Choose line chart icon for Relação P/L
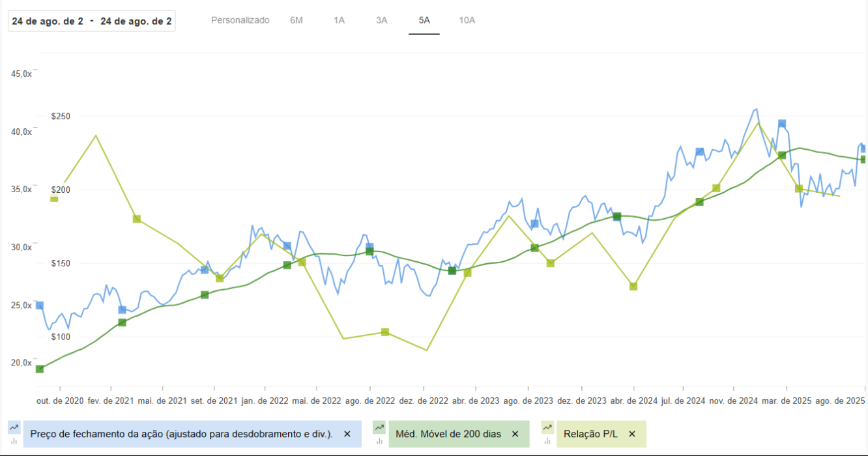 click(x=547, y=427)
